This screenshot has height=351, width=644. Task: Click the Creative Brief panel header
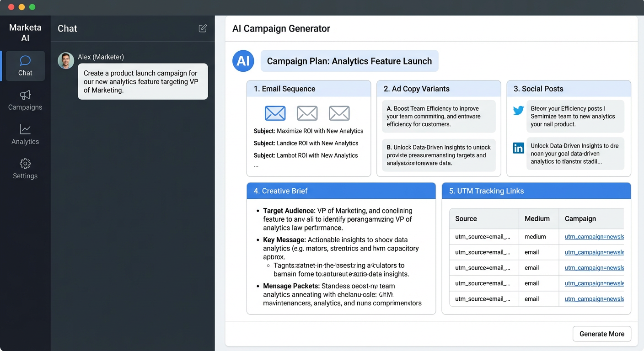coord(341,191)
